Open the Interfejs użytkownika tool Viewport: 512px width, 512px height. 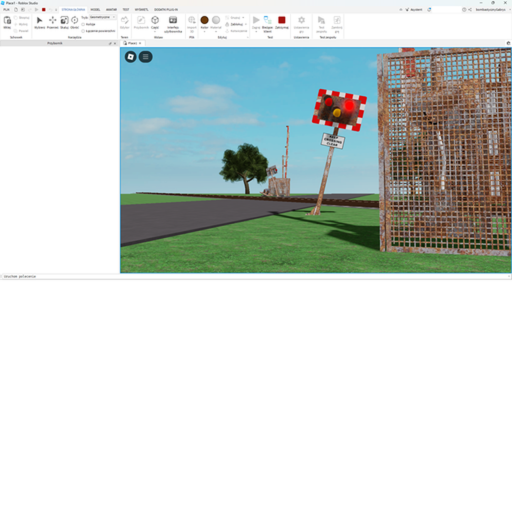click(x=173, y=24)
